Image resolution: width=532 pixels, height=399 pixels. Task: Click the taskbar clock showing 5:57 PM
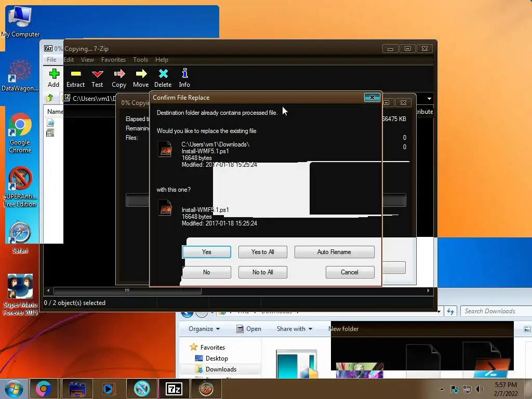pos(506,389)
